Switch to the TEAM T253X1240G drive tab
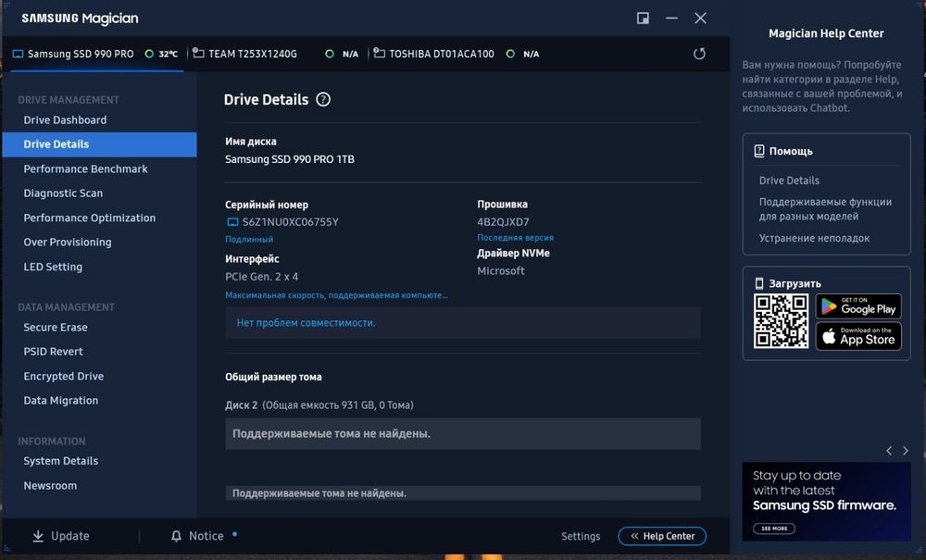This screenshot has width=926, height=560. [252, 54]
